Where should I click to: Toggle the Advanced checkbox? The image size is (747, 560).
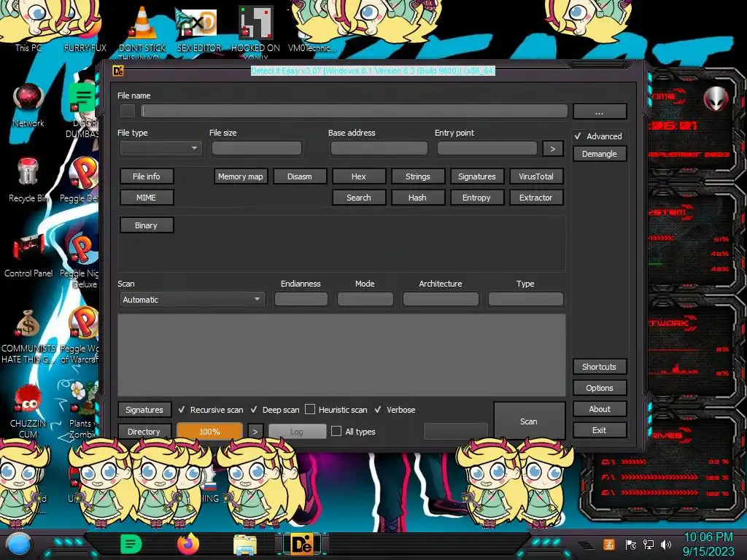[578, 136]
